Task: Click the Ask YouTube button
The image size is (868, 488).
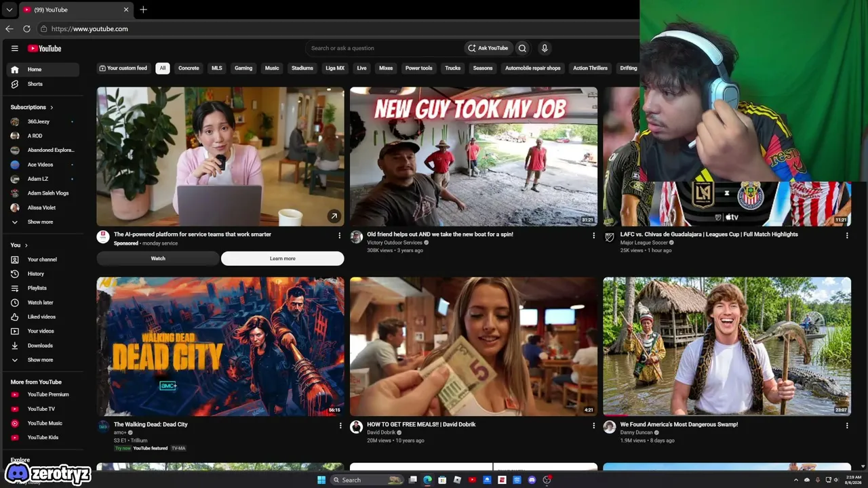Action: 488,48
